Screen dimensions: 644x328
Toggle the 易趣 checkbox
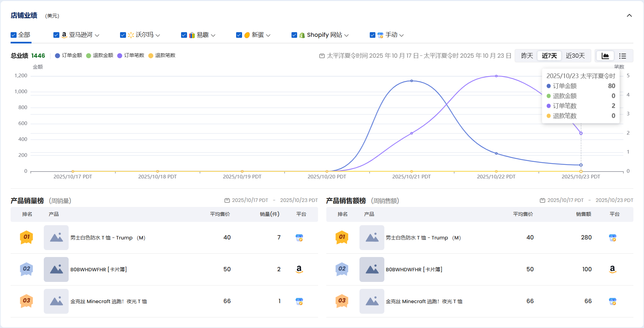[184, 35]
